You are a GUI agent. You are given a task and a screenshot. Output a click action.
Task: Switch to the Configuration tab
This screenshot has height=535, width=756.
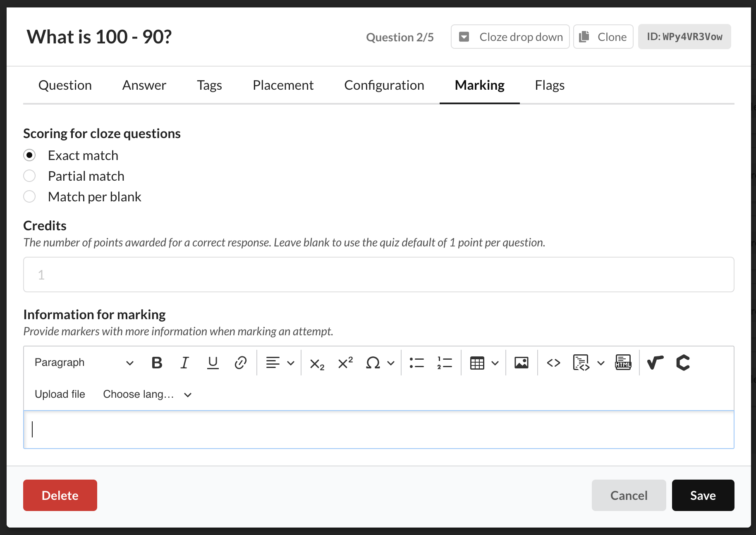pos(384,85)
